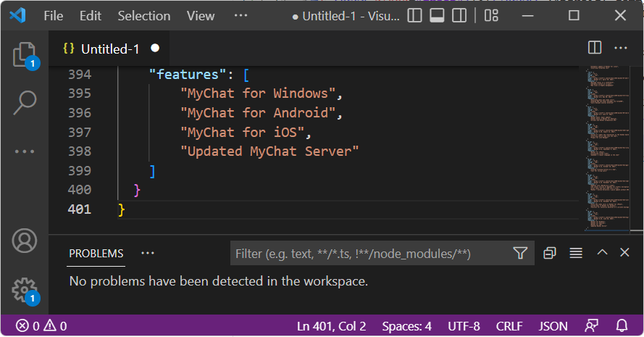Split the editor to the right
Image resolution: width=644 pixels, height=337 pixels.
click(x=594, y=48)
